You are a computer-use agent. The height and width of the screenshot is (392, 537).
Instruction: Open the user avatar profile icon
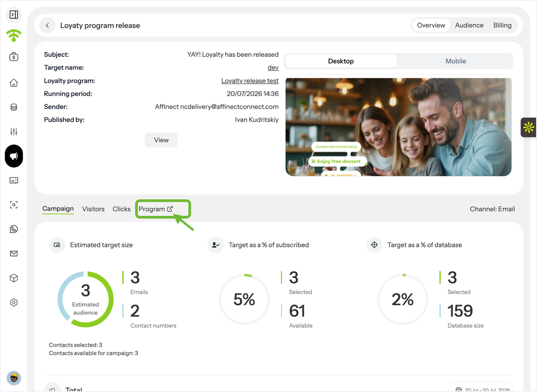tap(14, 378)
